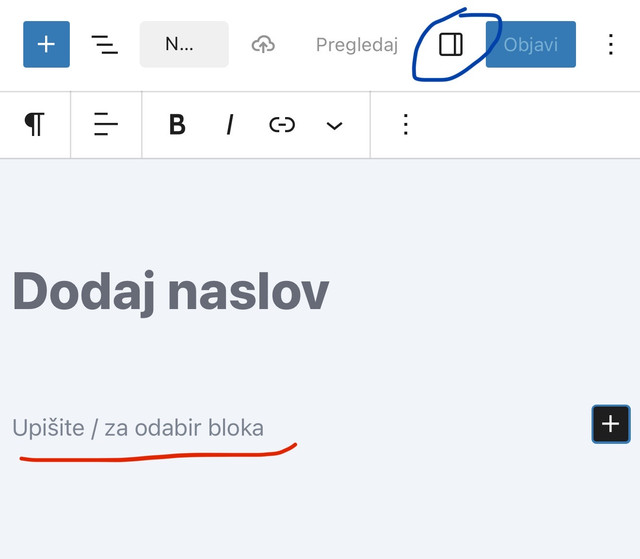Open the text alignment options
The image size is (640, 559).
pyautogui.click(x=106, y=124)
